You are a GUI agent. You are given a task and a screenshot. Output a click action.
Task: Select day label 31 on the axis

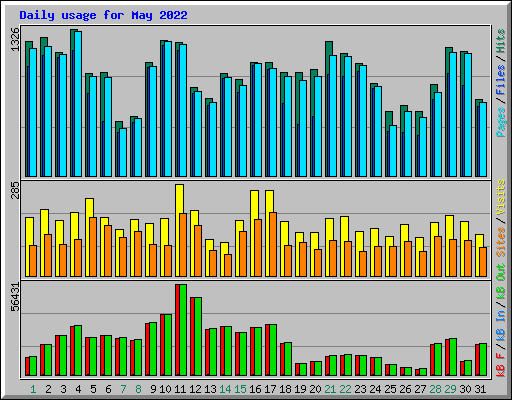[480, 389]
